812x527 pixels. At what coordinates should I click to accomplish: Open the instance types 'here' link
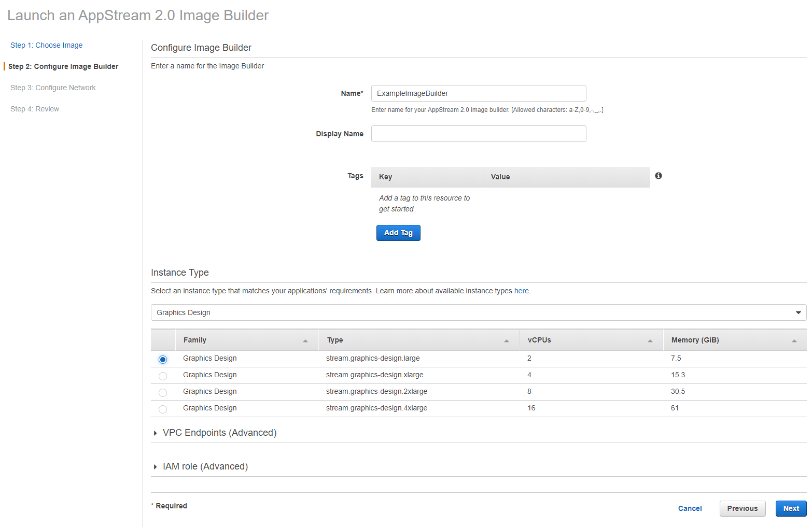[521, 291]
